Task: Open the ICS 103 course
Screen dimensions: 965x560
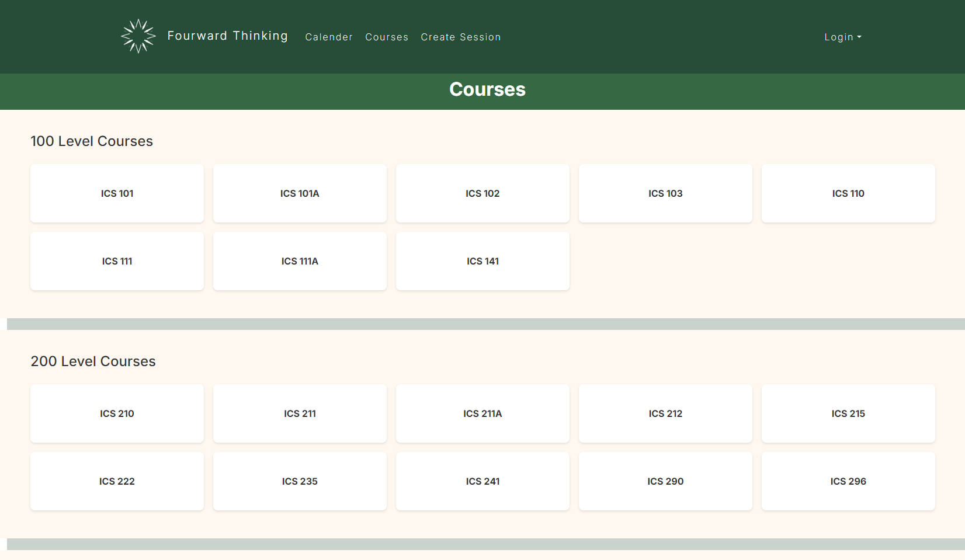Action: coord(665,193)
